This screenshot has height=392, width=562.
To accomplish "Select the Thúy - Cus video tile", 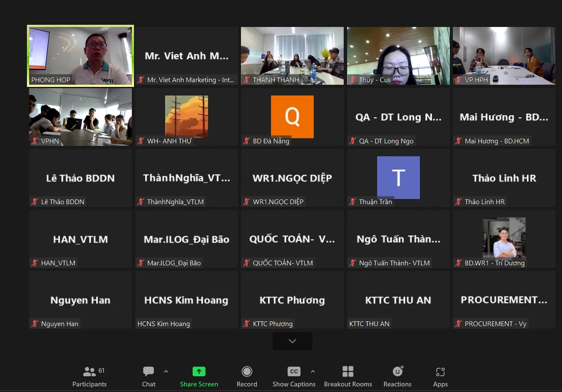I will 398,56.
